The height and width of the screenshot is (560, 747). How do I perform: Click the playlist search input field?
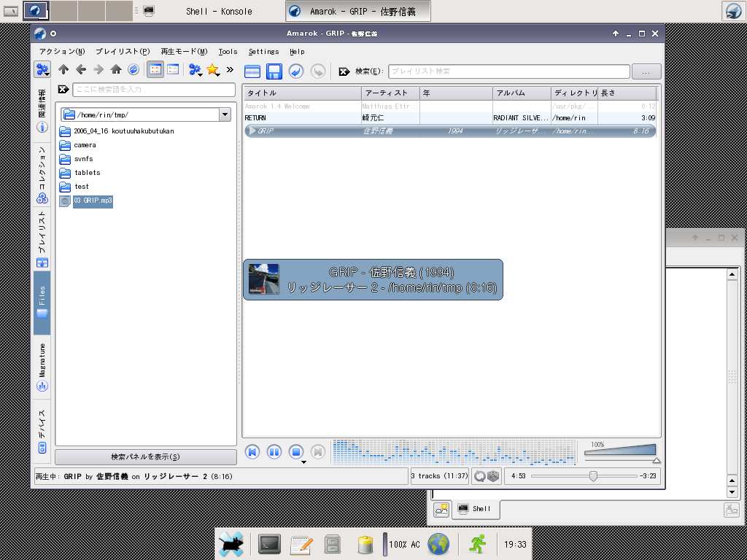[x=508, y=71]
